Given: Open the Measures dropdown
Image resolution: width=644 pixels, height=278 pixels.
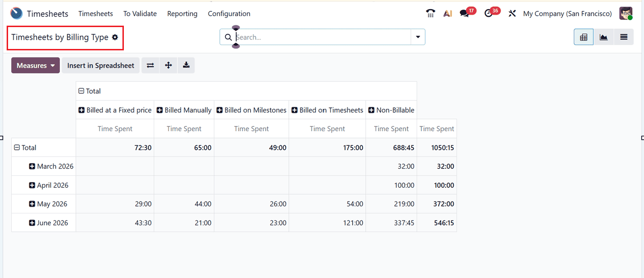Looking at the screenshot, I should click(x=36, y=66).
